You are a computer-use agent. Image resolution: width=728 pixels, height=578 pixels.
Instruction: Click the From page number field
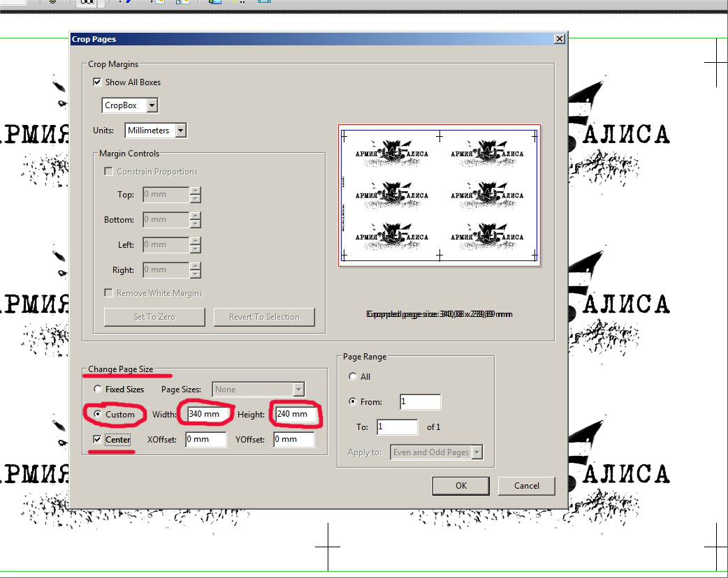pos(420,401)
